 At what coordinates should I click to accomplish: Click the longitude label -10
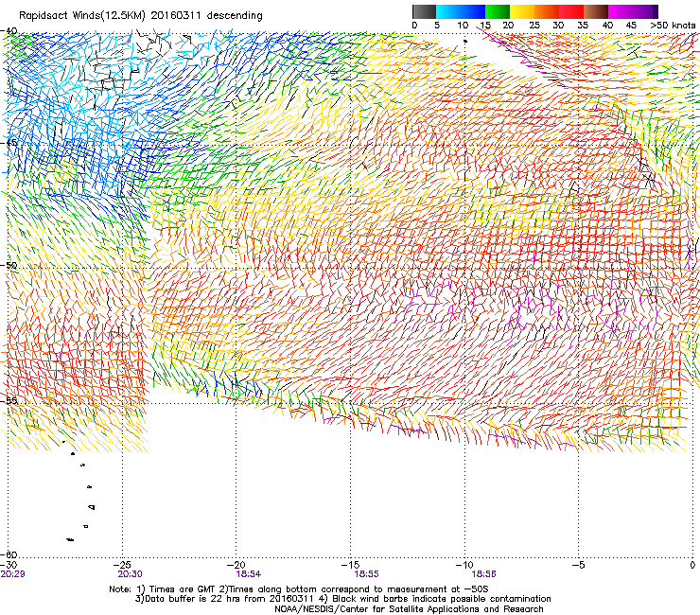(x=464, y=566)
